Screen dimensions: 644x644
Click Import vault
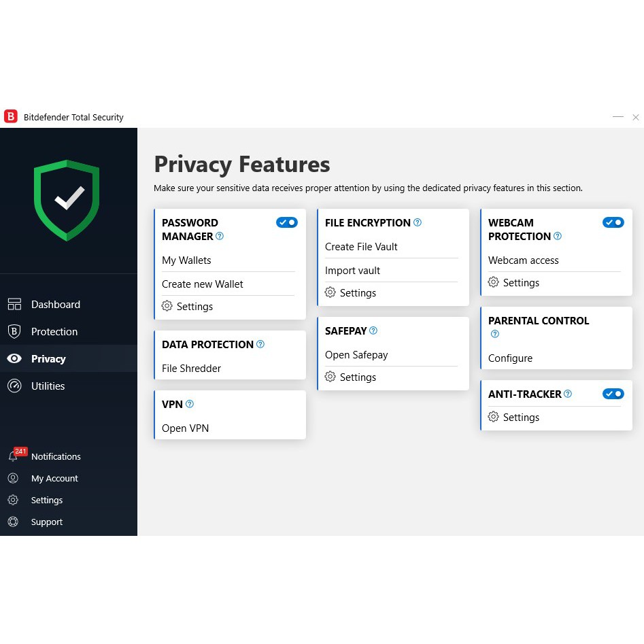click(352, 271)
